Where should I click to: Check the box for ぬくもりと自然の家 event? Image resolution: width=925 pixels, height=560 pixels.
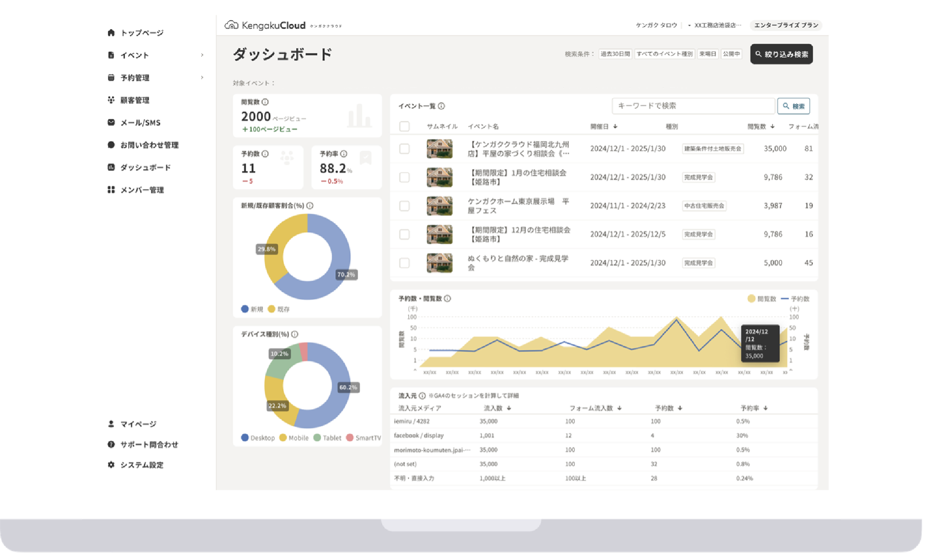(x=404, y=263)
